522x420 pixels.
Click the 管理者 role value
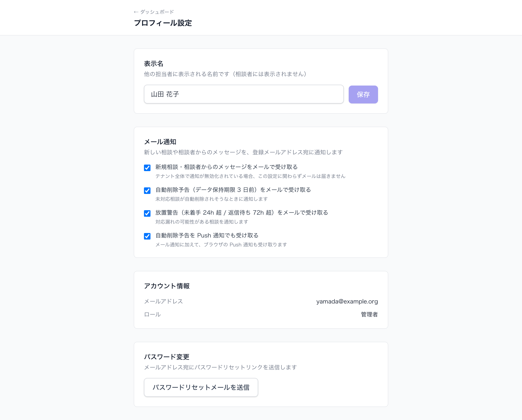pos(369,314)
